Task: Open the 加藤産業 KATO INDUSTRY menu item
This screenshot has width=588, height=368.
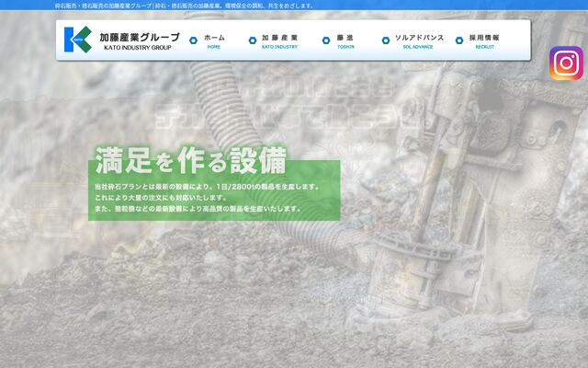Action: point(279,41)
